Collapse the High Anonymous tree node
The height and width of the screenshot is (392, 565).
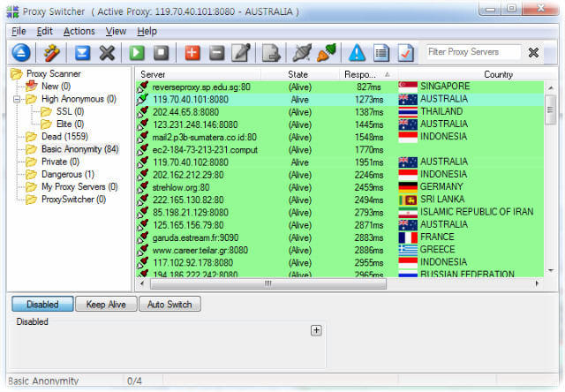tap(17, 99)
